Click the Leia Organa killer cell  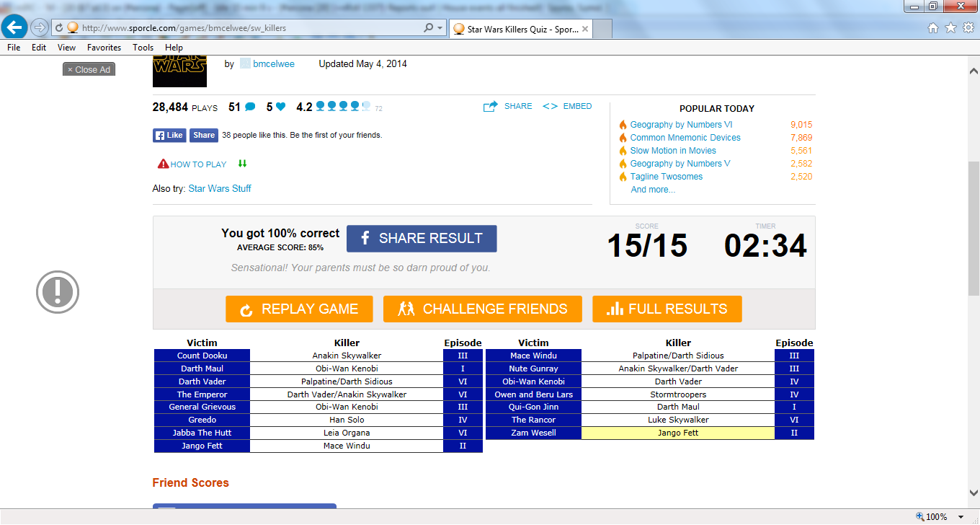(x=347, y=433)
